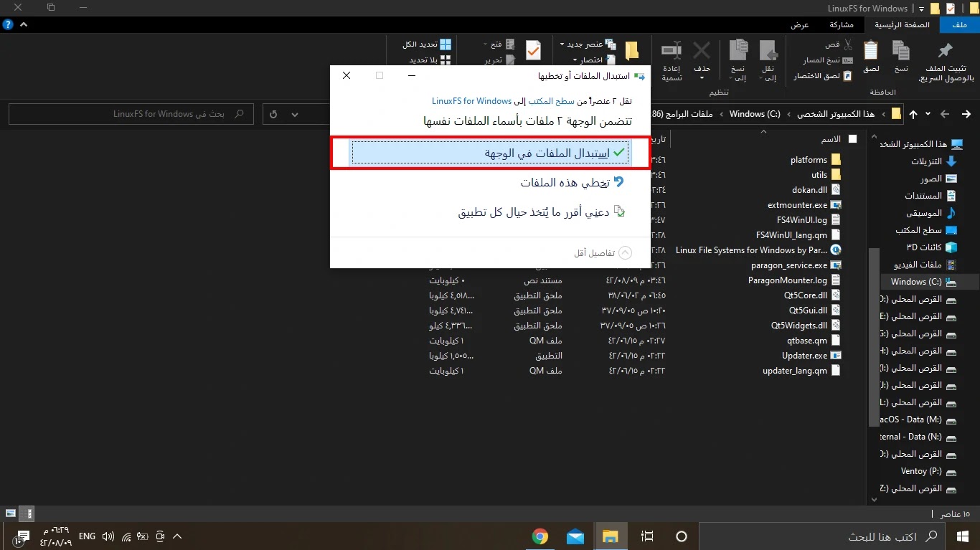980x550 pixels.
Task: Open Task View on the taskbar
Action: [x=647, y=536]
